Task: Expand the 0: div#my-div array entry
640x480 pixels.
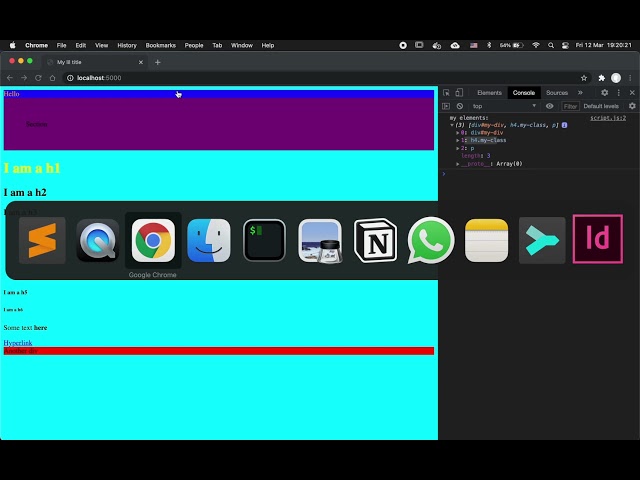Action: coord(458,133)
